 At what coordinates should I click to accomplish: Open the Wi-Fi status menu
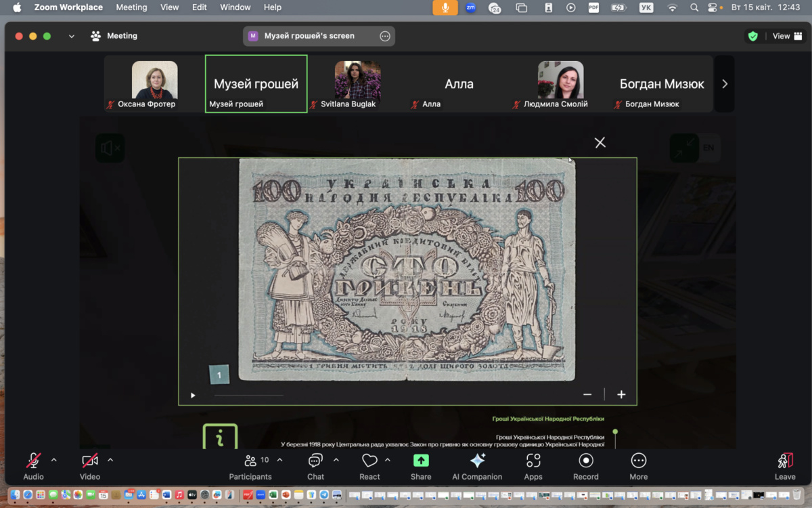click(672, 7)
